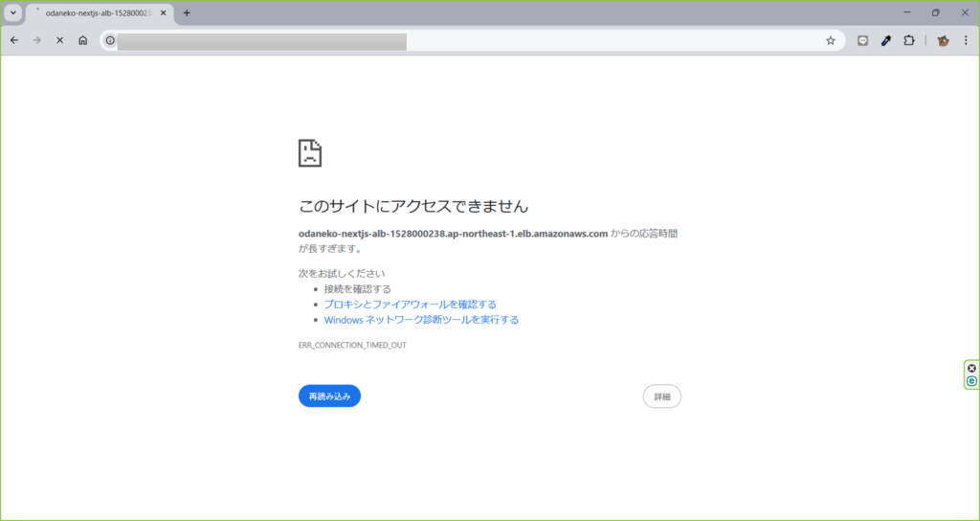Viewport: 980px width, 521px height.
Task: Click the 詳細 details button
Action: (x=661, y=396)
